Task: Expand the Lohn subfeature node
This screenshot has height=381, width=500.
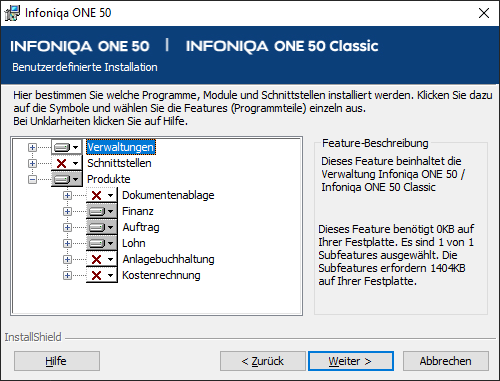Action: tap(67, 243)
